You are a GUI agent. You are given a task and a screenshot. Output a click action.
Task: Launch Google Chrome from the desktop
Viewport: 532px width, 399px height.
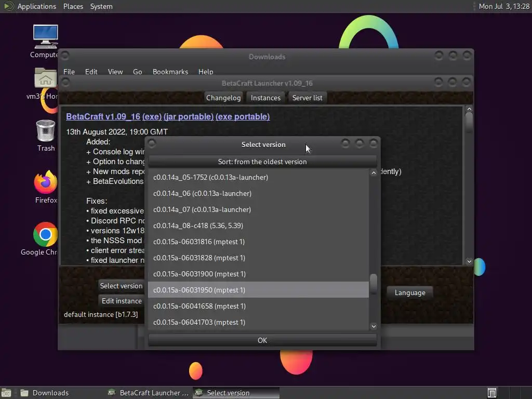pyautogui.click(x=46, y=234)
